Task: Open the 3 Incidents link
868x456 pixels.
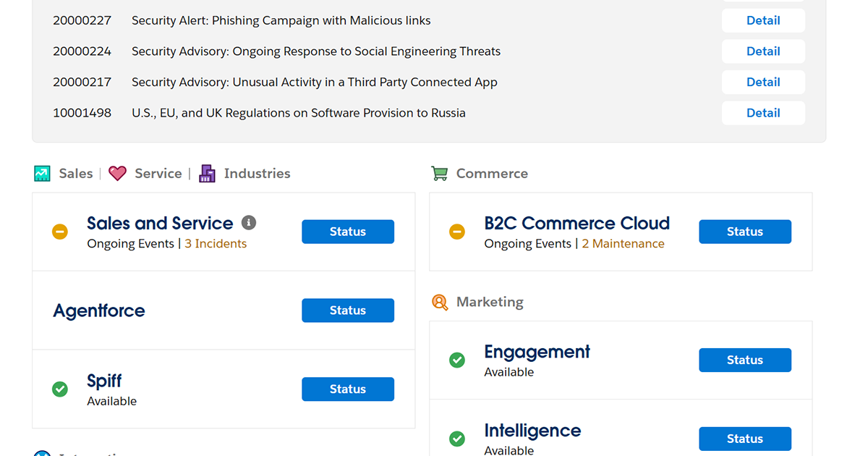Action: coord(216,244)
